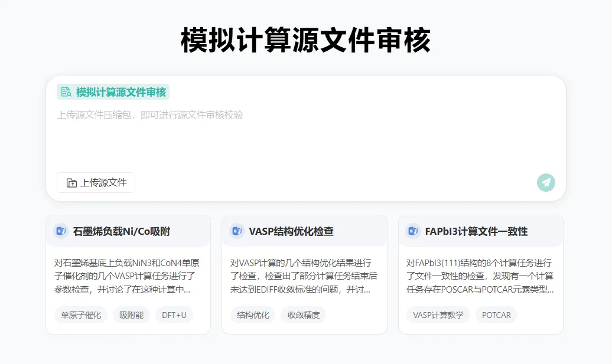The image size is (612, 364).
Task: Select the POTCAR tag
Action: point(496,315)
